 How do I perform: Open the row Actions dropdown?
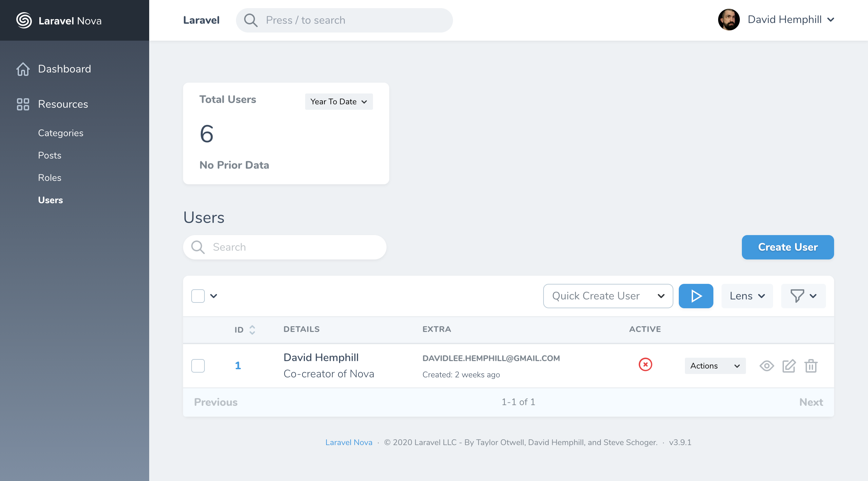[715, 366]
